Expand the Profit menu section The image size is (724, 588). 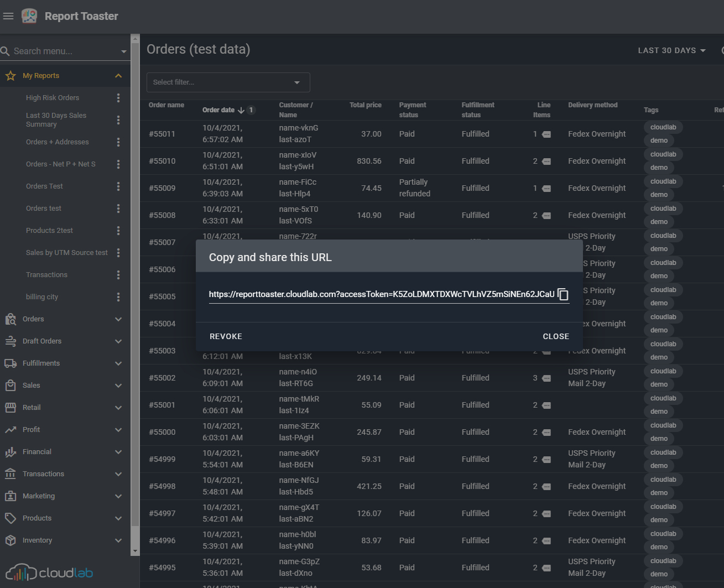pos(118,430)
